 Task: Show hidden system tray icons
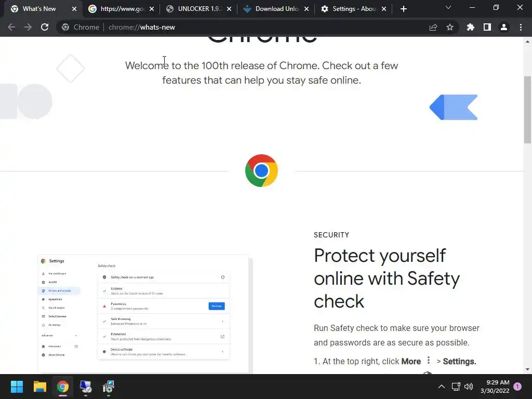pyautogui.click(x=442, y=387)
